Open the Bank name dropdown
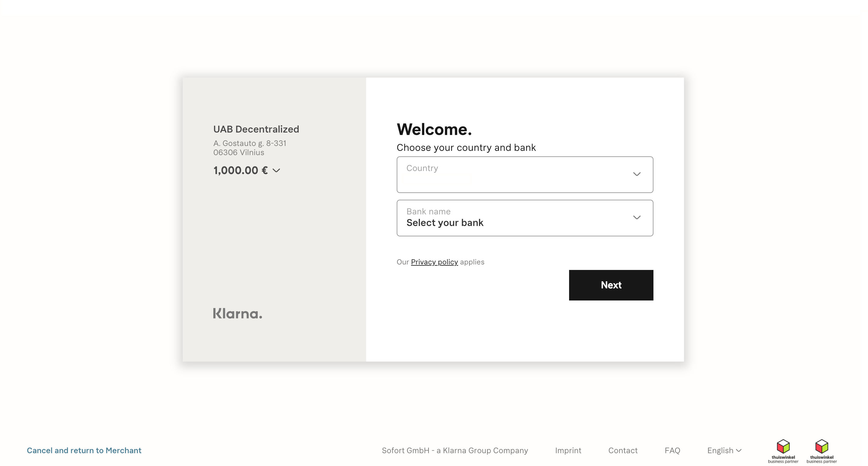Screen dimensions: 868x466 pyautogui.click(x=525, y=218)
